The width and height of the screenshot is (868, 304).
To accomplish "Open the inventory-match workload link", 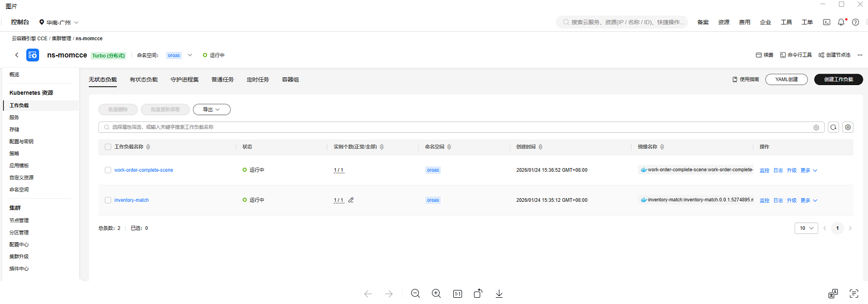I will tap(131, 200).
